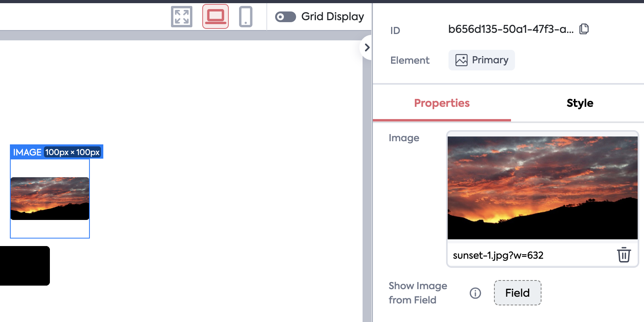
Task: Select the black rectangle element on canvas
Action: pyautogui.click(x=25, y=266)
